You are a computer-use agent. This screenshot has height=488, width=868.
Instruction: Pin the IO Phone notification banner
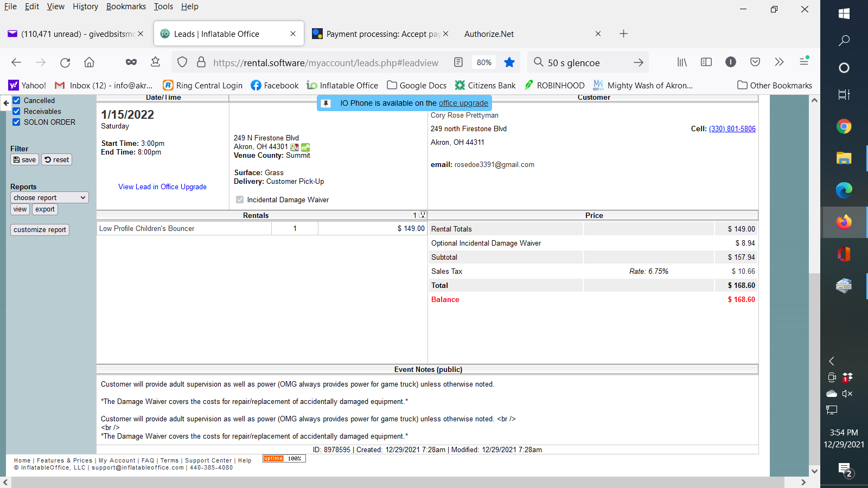click(x=325, y=104)
